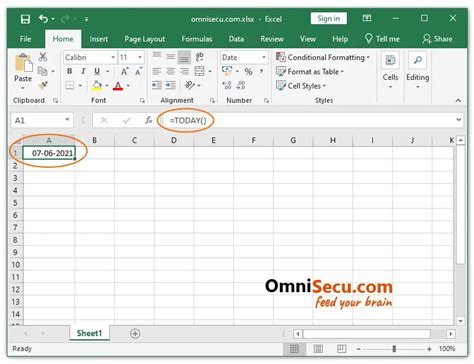The image size is (474, 364).
Task: Expand the Paste options arrow
Action: point(23,89)
